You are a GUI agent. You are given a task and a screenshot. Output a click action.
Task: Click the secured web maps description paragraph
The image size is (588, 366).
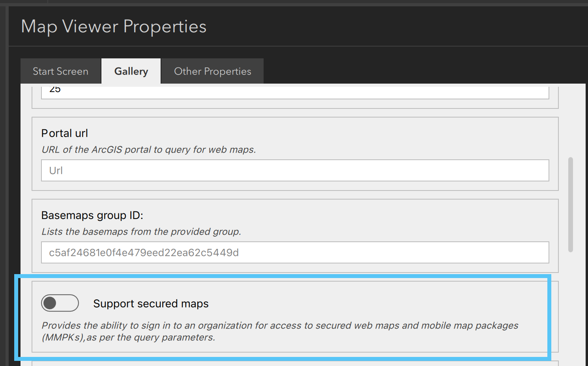tap(279, 331)
